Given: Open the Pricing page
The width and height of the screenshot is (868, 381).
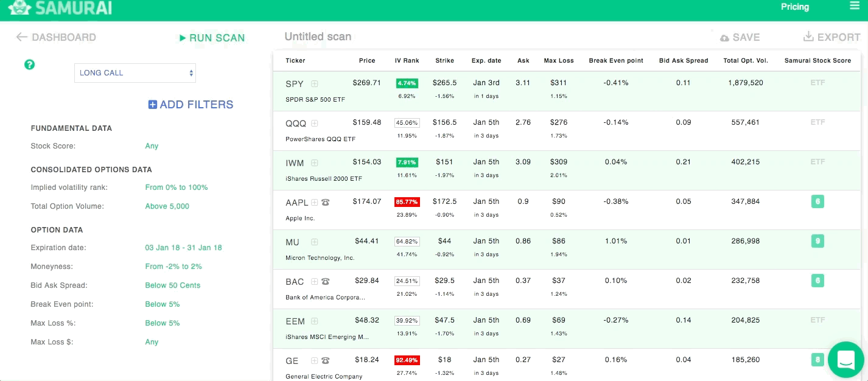Looking at the screenshot, I should click(795, 7).
